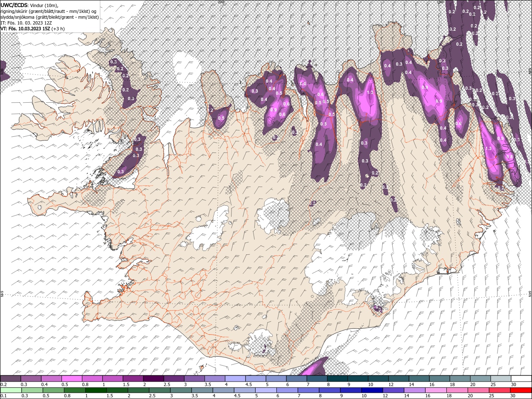532x399 pixels.
Task: Select the upper legend swatch labeled 12
Action: click(x=398, y=378)
